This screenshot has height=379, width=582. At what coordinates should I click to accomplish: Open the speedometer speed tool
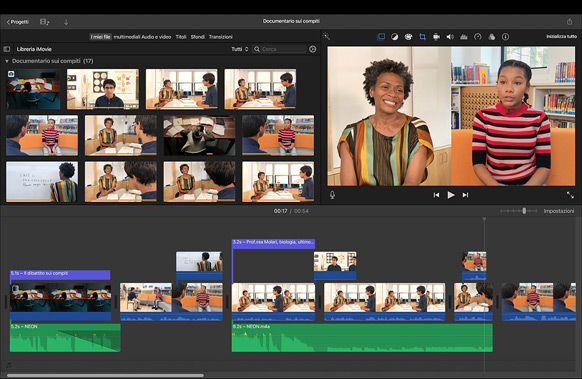[x=478, y=37]
